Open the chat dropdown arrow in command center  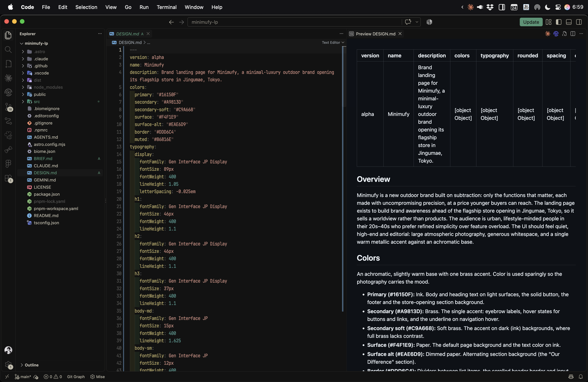[x=417, y=22]
